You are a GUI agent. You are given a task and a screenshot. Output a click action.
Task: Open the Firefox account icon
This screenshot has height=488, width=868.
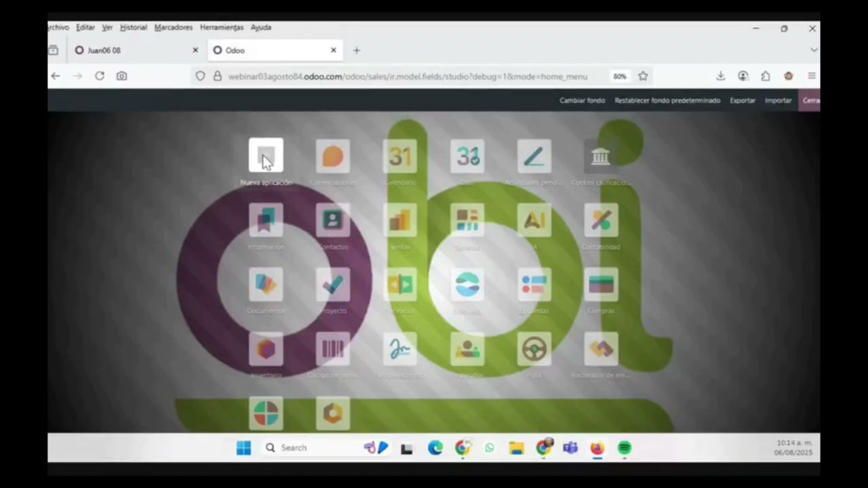[x=743, y=76]
